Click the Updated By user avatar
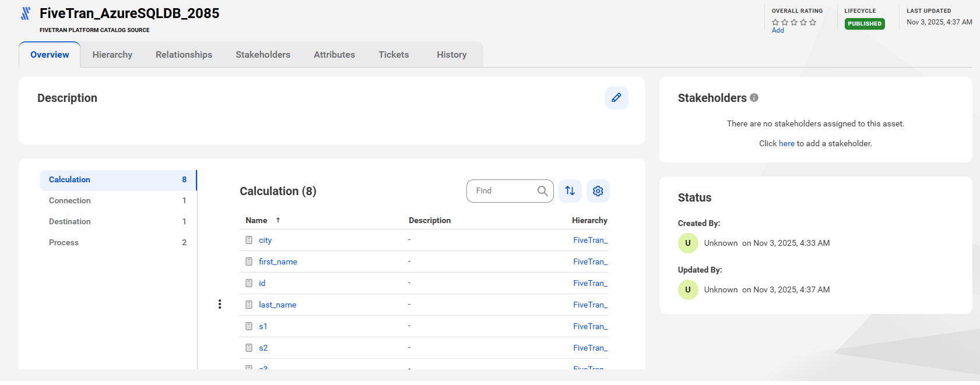 688,289
